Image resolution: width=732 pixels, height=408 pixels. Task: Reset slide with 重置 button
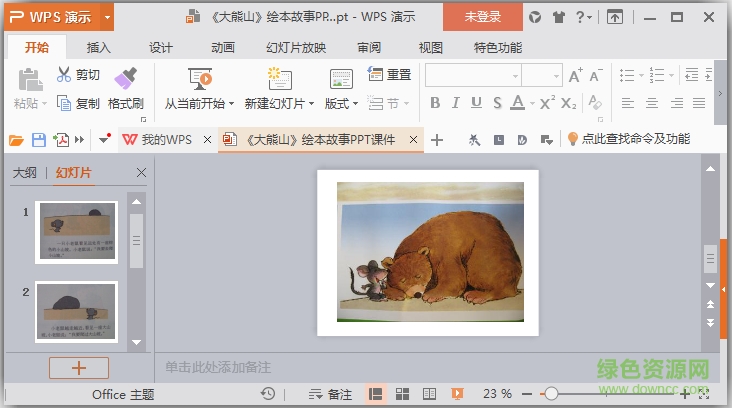(389, 74)
